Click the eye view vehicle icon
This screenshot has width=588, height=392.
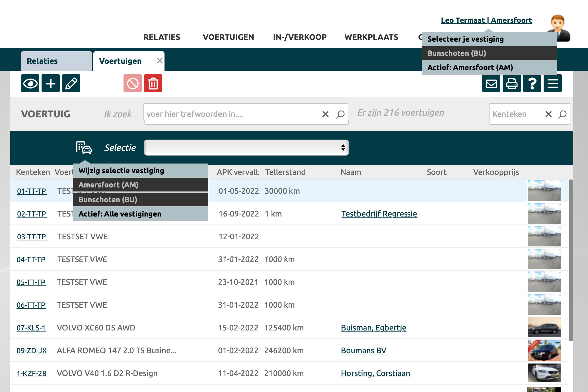click(30, 83)
